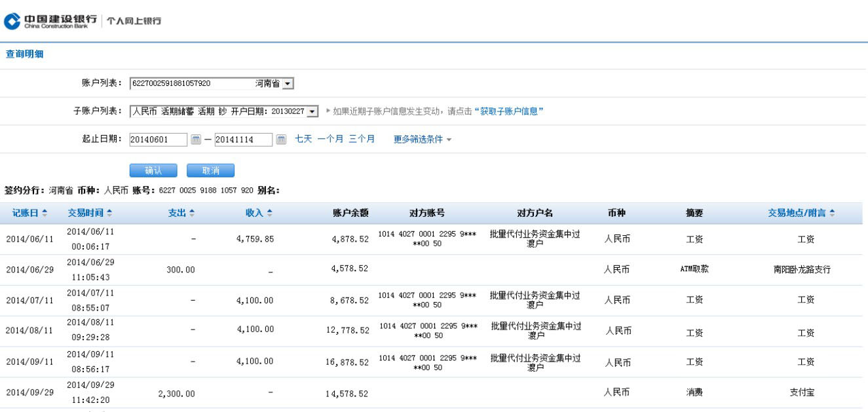This screenshot has height=412, width=868.
Task: Click the 确认 confirm button
Action: coord(153,170)
